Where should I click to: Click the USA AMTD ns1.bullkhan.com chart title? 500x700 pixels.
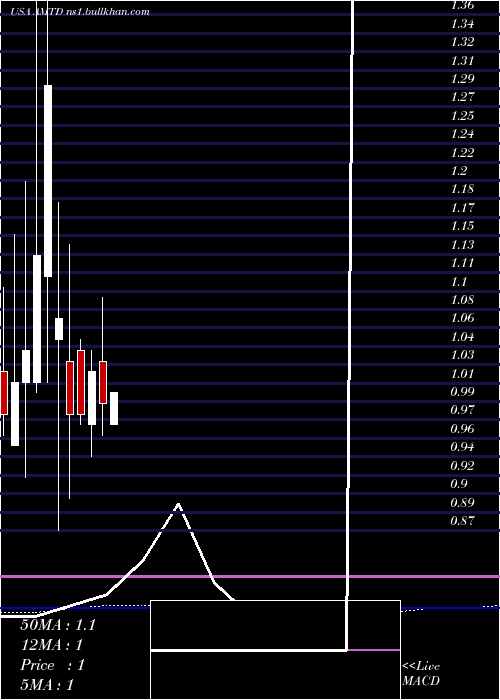(x=80, y=12)
